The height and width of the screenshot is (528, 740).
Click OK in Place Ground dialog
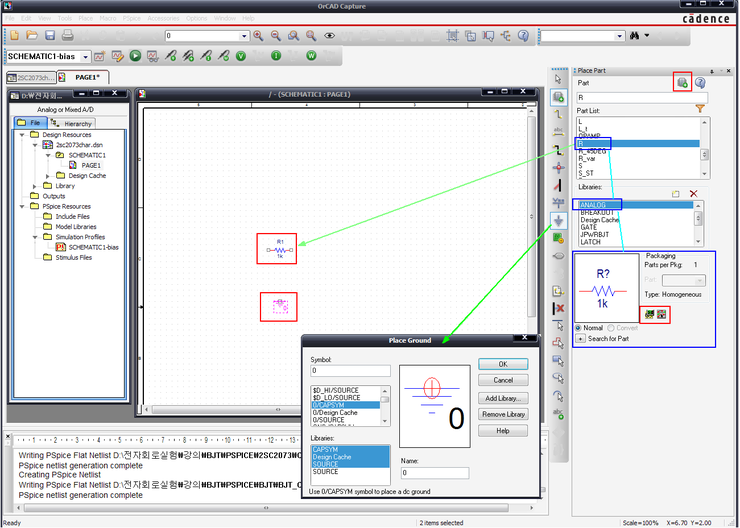point(503,364)
